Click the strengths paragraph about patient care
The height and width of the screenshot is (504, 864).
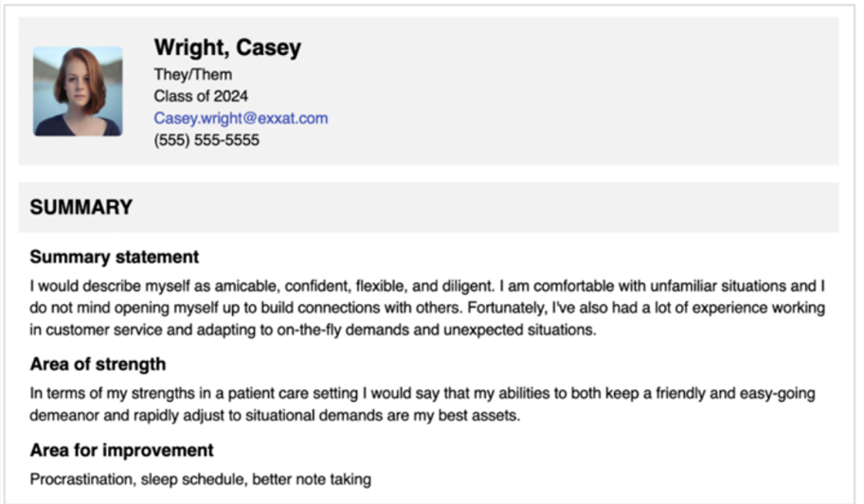(x=423, y=405)
